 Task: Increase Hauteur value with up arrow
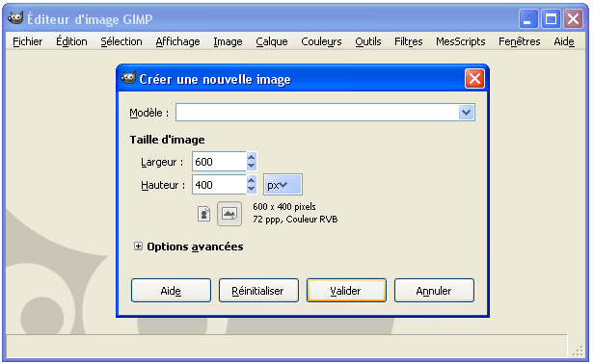click(251, 180)
